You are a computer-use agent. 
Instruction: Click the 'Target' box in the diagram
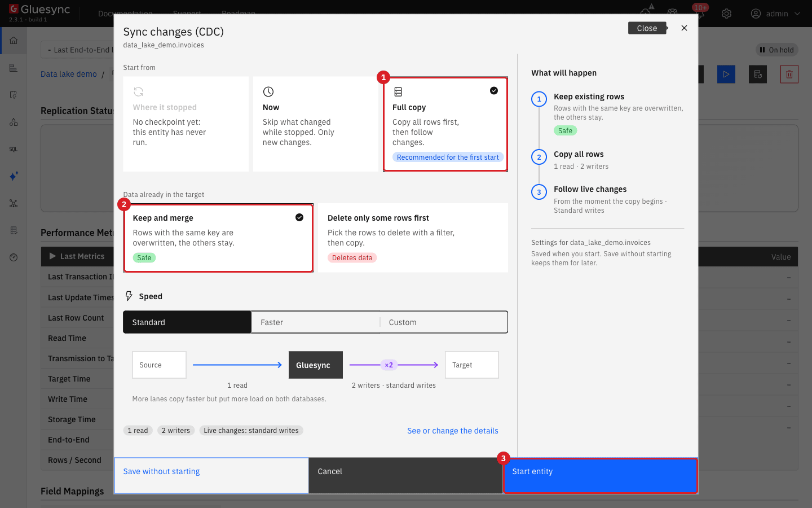(472, 365)
